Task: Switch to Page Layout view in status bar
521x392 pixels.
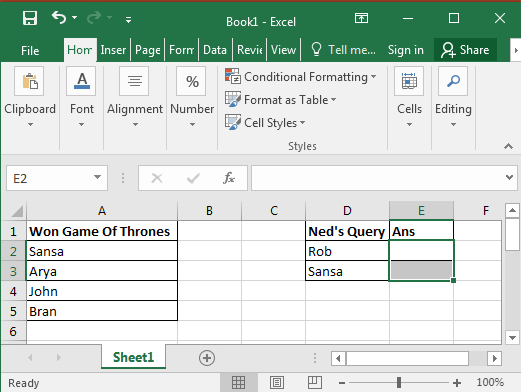Action: [276, 383]
